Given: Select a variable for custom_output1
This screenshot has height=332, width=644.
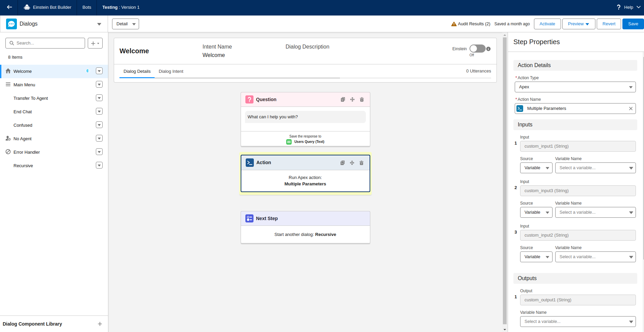Looking at the screenshot, I should coord(578,322).
